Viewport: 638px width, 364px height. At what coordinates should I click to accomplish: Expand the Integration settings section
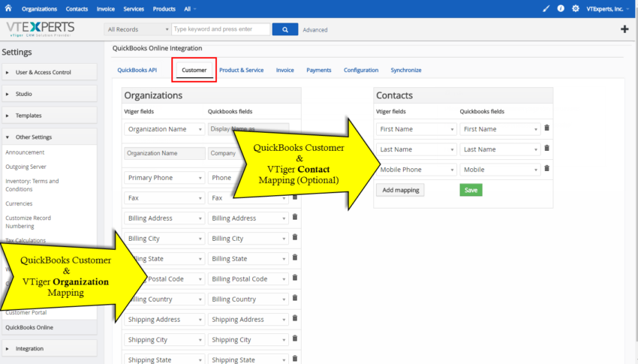[50, 348]
